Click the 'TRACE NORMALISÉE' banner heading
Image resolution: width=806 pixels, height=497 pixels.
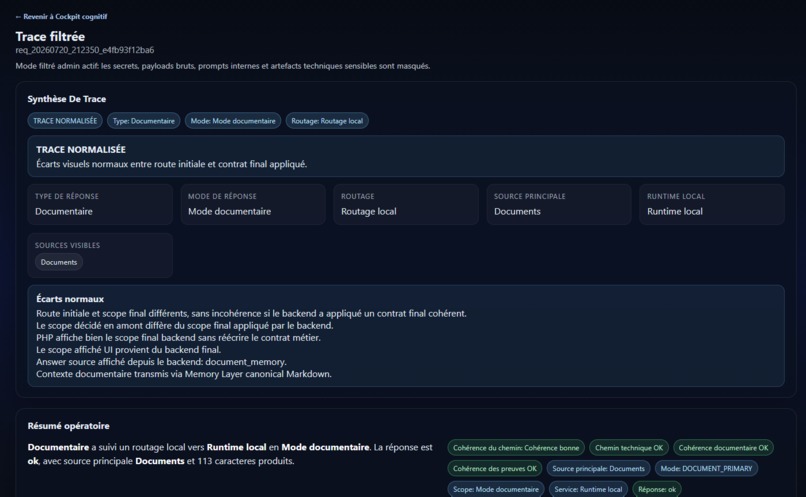tap(81, 150)
